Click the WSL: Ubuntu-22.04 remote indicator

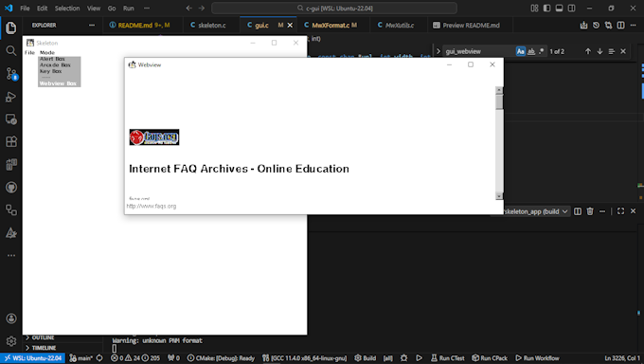tap(33, 358)
